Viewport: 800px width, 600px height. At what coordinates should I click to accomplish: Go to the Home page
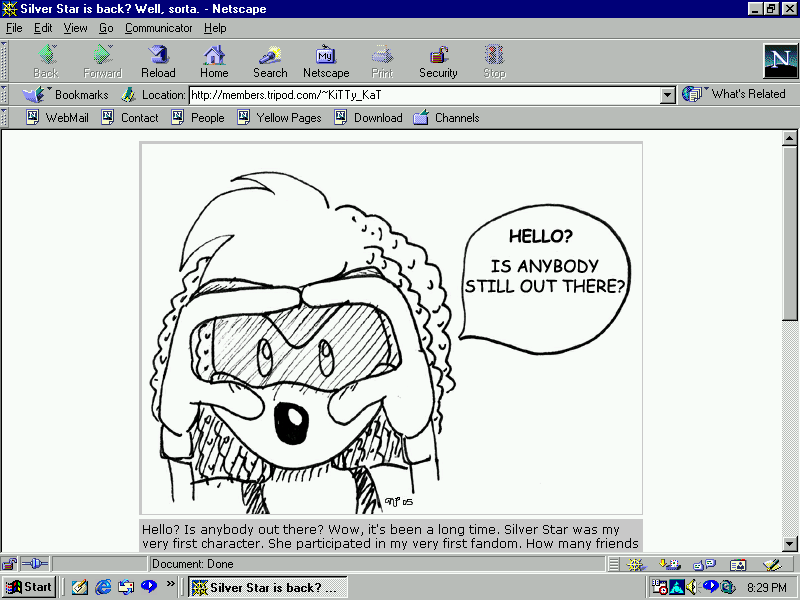(214, 61)
